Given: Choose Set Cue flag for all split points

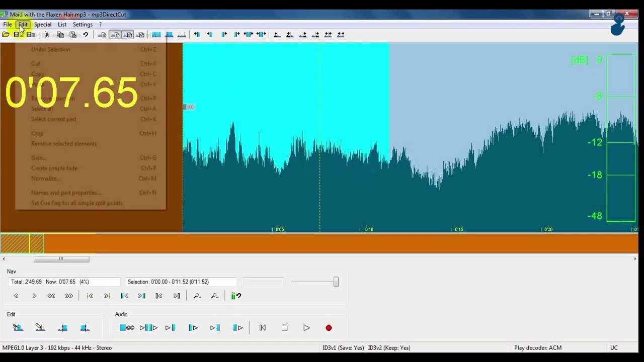Looking at the screenshot, I should click(91, 203).
